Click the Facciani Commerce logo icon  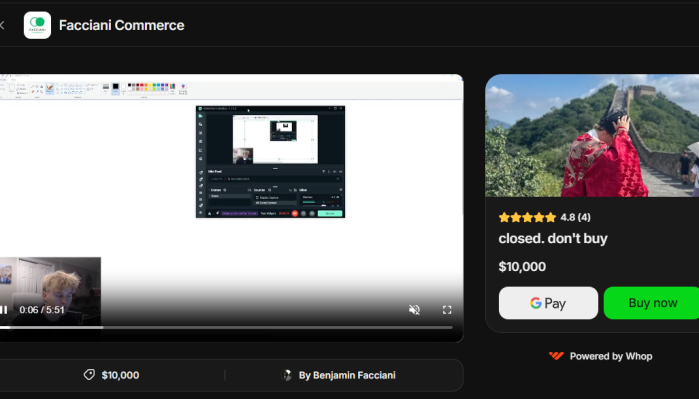click(x=37, y=25)
